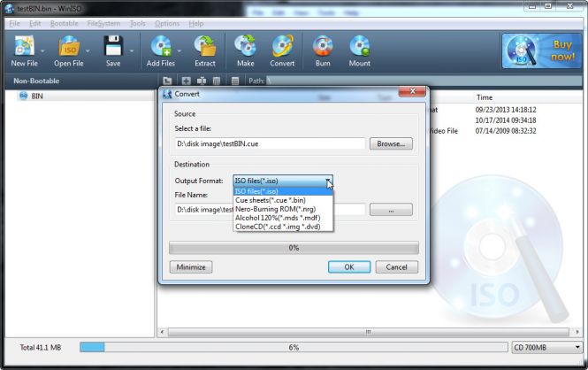
Task: Open the File menu
Action: click(15, 24)
